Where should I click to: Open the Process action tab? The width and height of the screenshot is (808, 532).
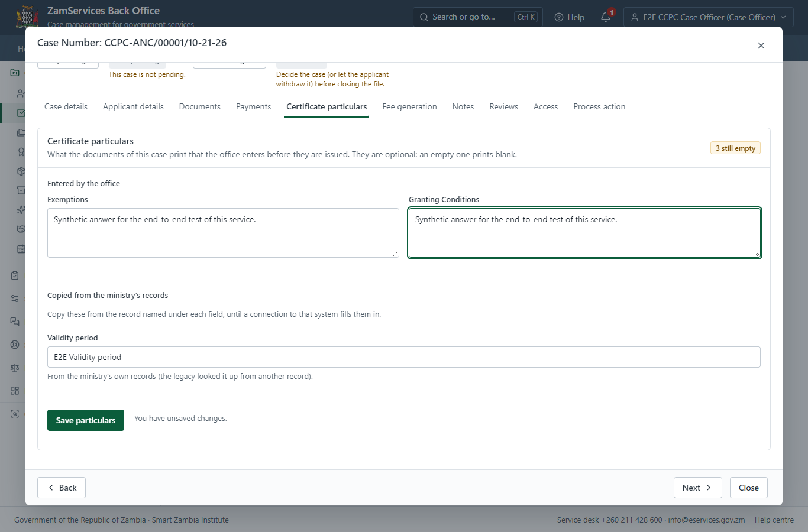[x=599, y=107]
